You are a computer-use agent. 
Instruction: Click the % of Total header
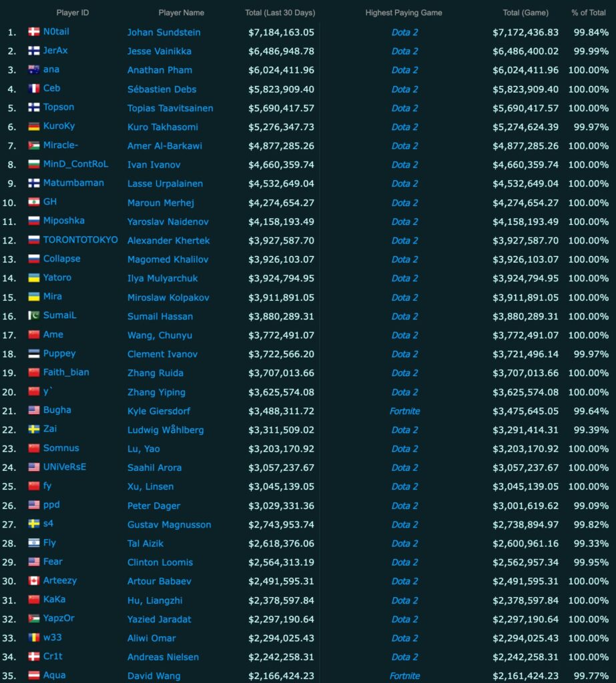(x=589, y=13)
